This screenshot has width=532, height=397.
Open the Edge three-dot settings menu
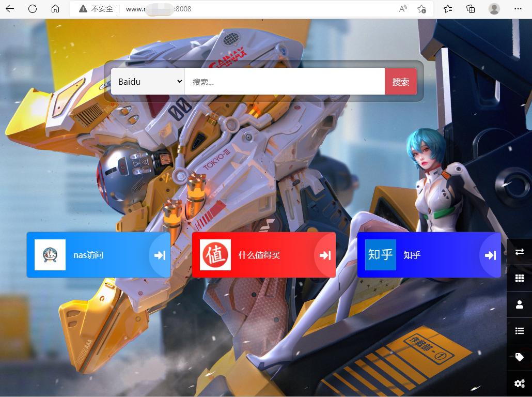pyautogui.click(x=518, y=9)
